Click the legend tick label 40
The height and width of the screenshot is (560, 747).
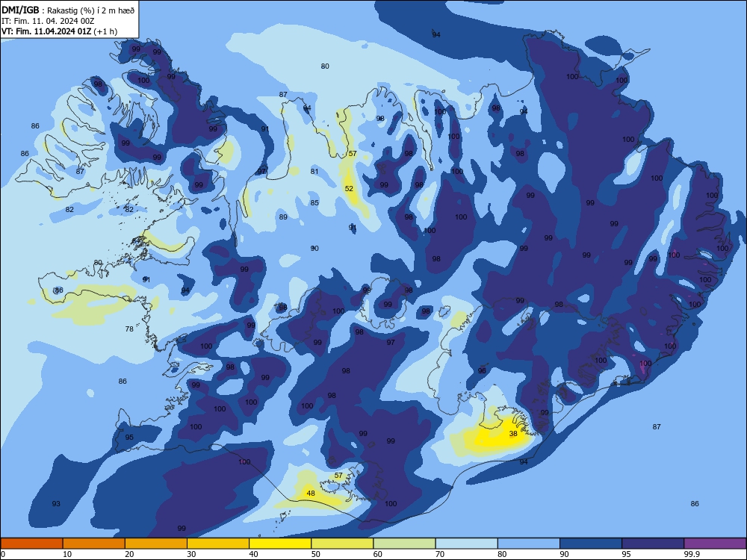pos(253,554)
